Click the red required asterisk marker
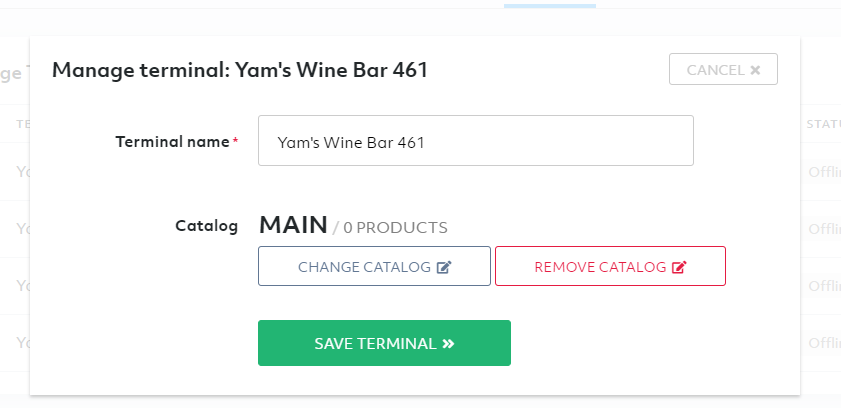 [x=235, y=140]
